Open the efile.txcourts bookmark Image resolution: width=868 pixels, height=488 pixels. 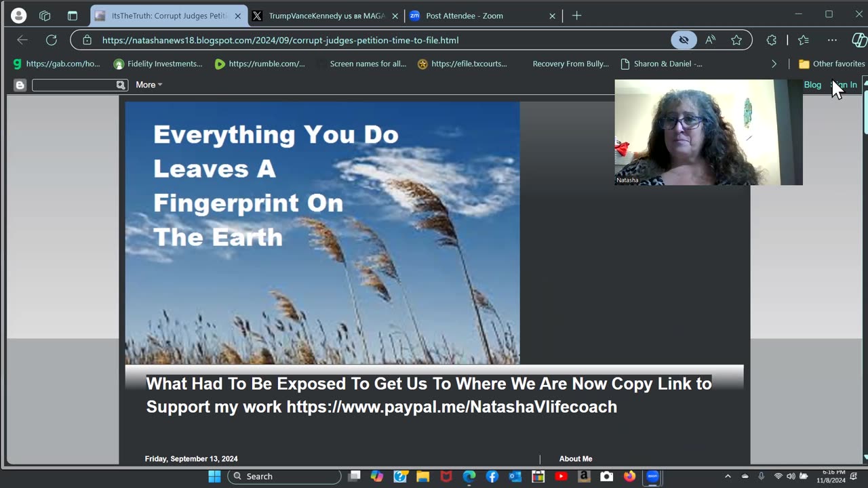click(x=462, y=64)
